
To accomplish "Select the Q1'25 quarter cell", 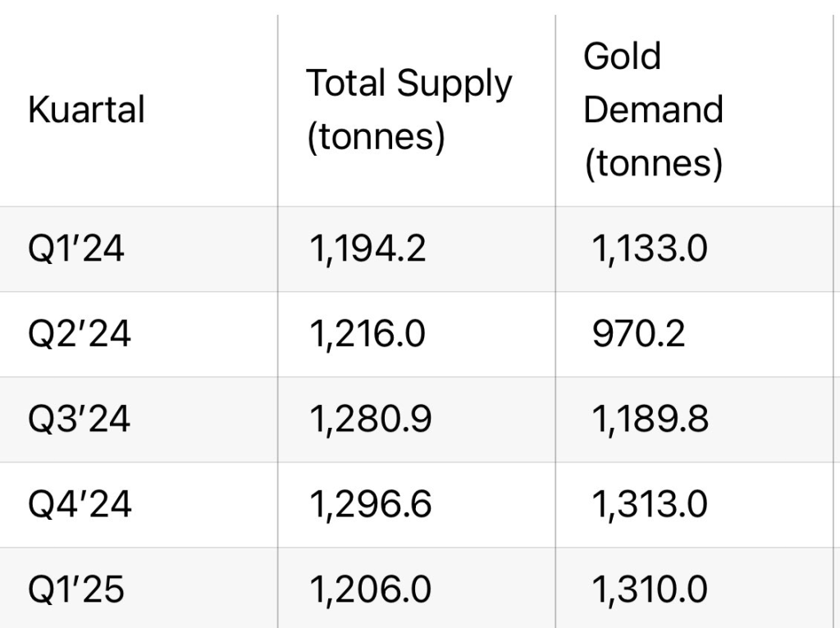I will point(76,589).
